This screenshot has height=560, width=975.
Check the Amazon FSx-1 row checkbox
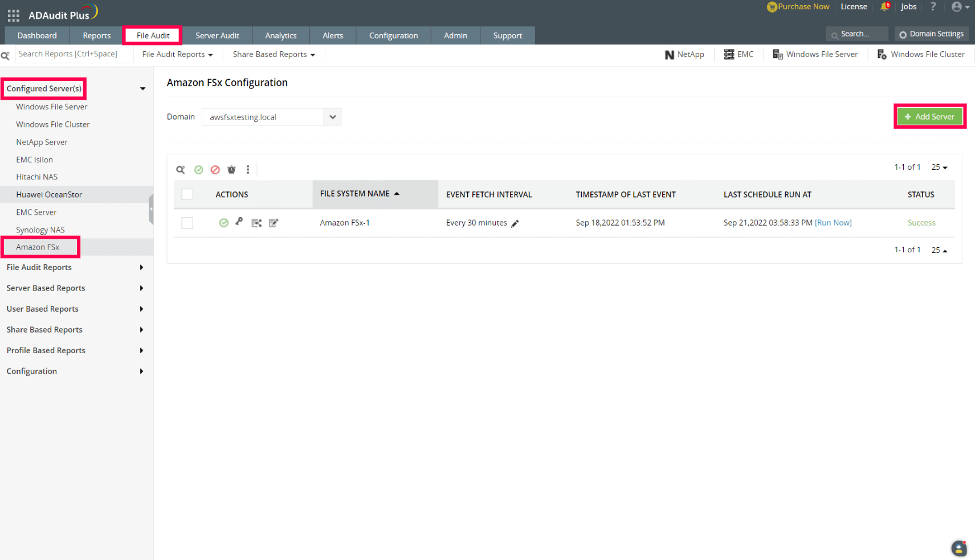(x=187, y=223)
